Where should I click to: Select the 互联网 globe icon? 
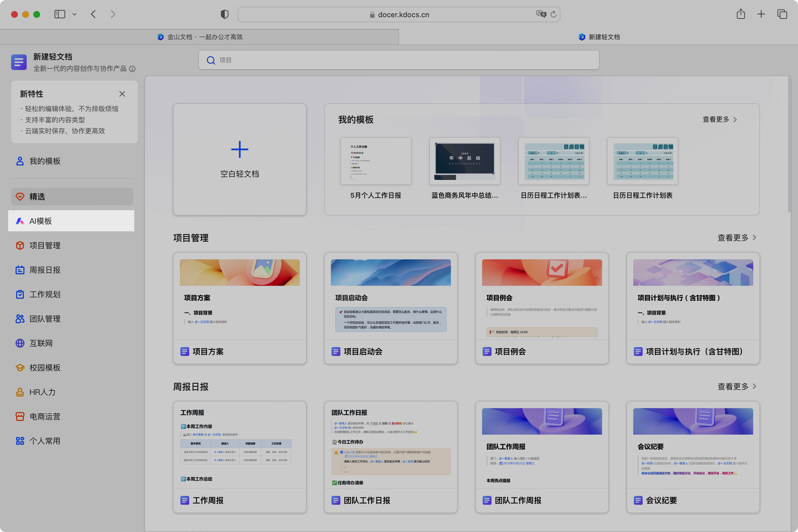20,343
